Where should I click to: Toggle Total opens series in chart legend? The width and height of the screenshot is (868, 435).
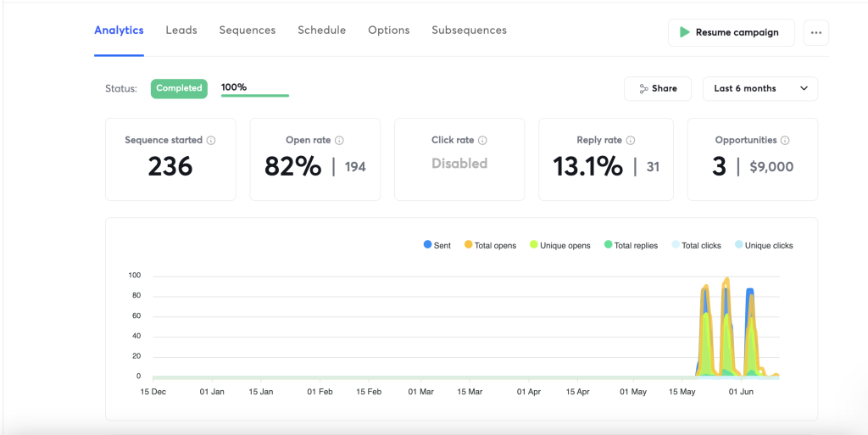[490, 245]
